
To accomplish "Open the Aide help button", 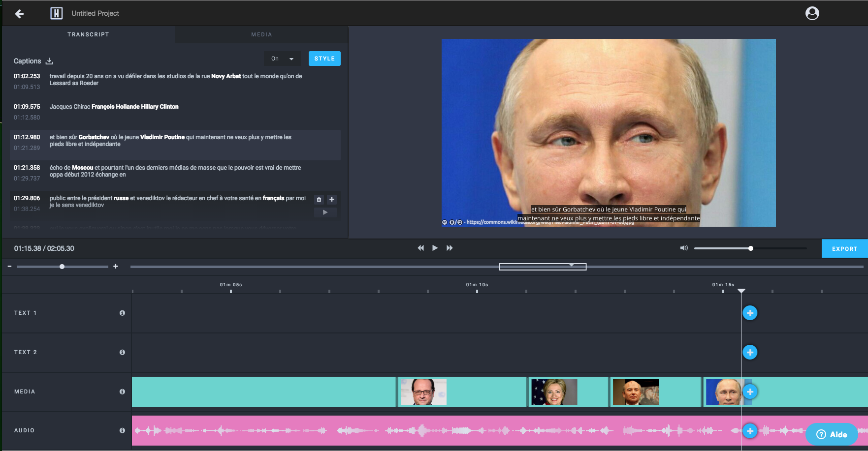I will click(832, 434).
